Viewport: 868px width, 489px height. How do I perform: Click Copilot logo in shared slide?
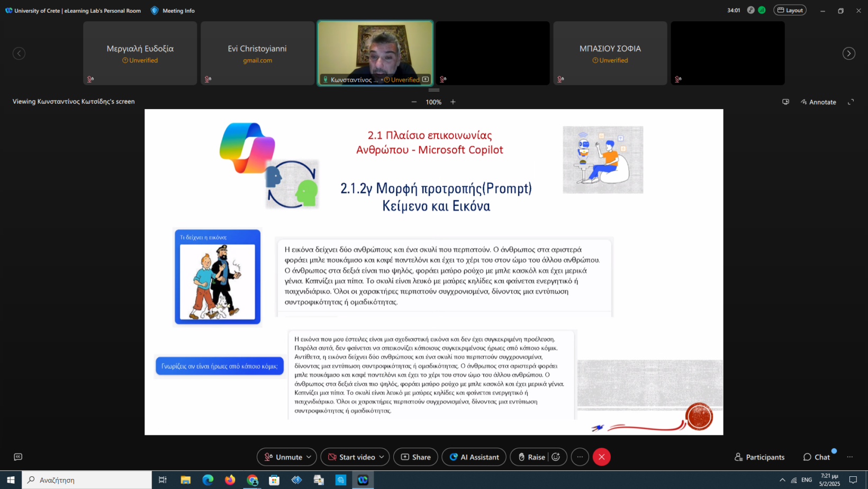(247, 148)
